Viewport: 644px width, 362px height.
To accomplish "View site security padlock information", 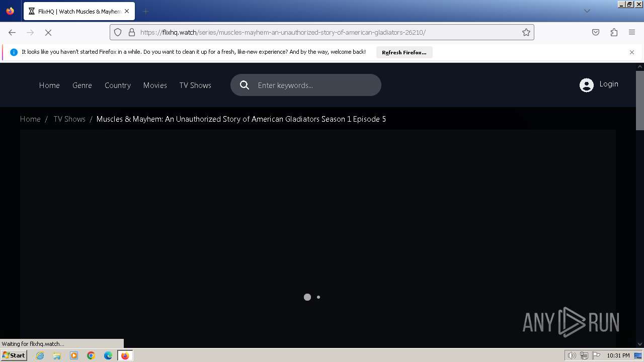I will (132, 32).
